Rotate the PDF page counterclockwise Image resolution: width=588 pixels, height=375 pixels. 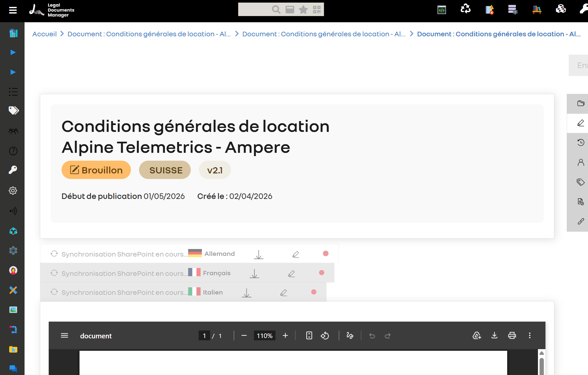[325, 336]
